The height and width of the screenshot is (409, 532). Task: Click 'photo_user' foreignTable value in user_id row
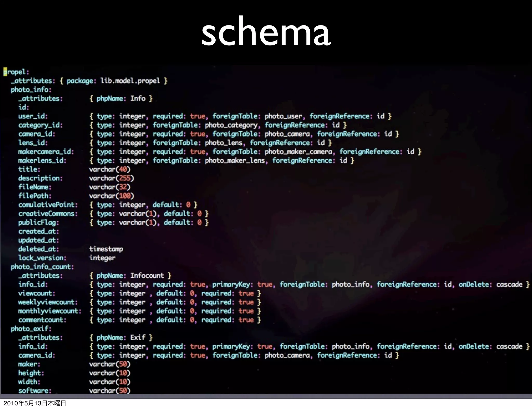click(x=283, y=116)
